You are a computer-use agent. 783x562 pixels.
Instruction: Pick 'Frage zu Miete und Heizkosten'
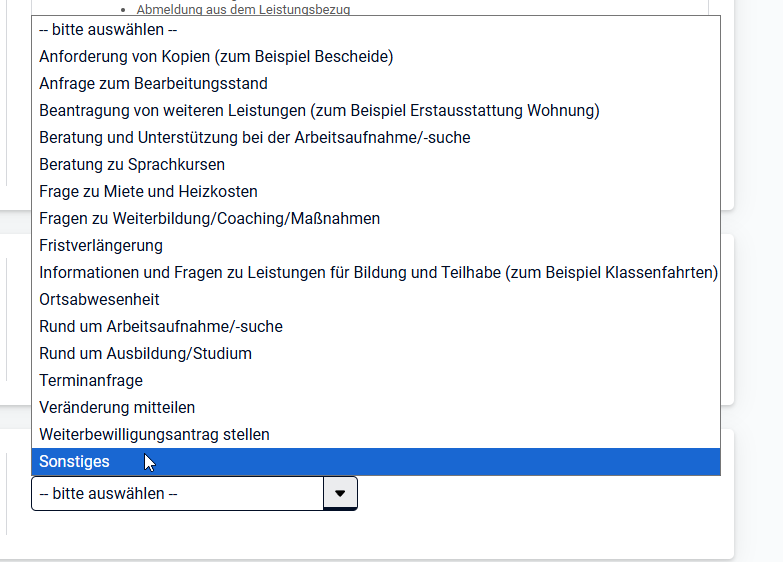pyautogui.click(x=148, y=192)
